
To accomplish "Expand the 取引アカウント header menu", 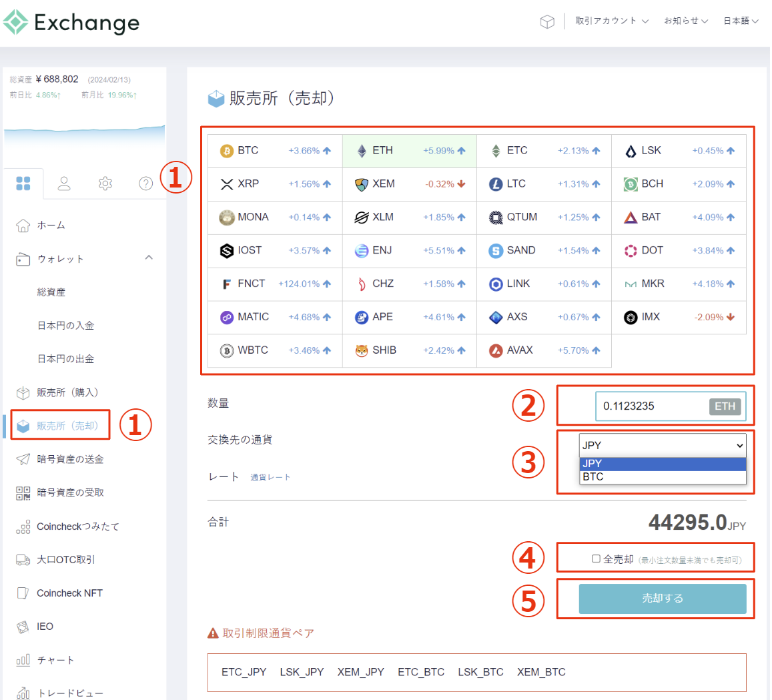I will coord(612,21).
